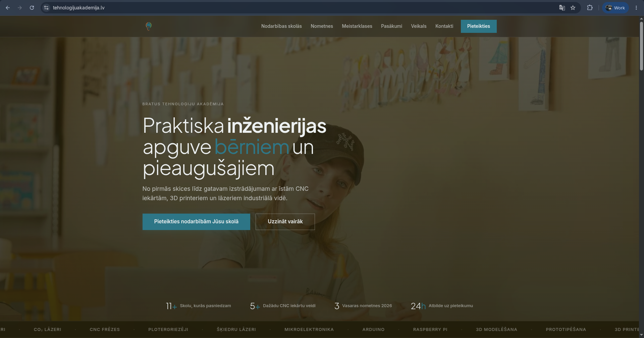Go to Meistarklases page
Screen dimensions: 644x338
(x=357, y=26)
